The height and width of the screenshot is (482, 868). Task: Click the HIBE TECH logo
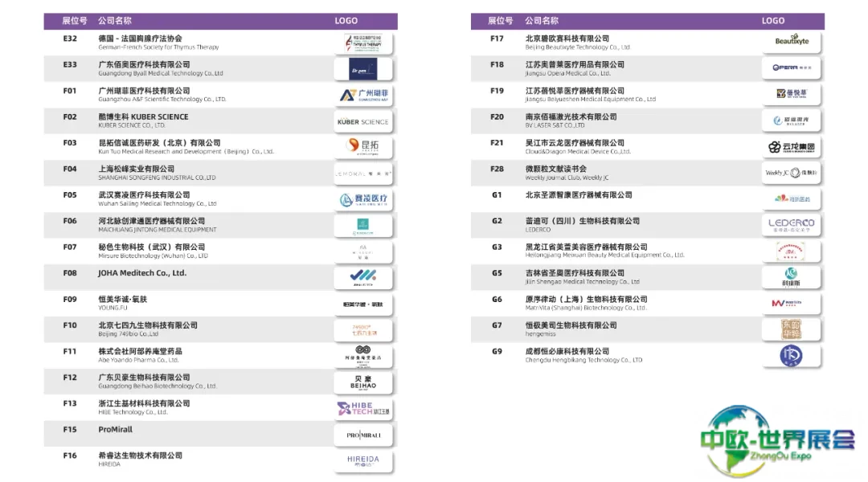click(363, 409)
